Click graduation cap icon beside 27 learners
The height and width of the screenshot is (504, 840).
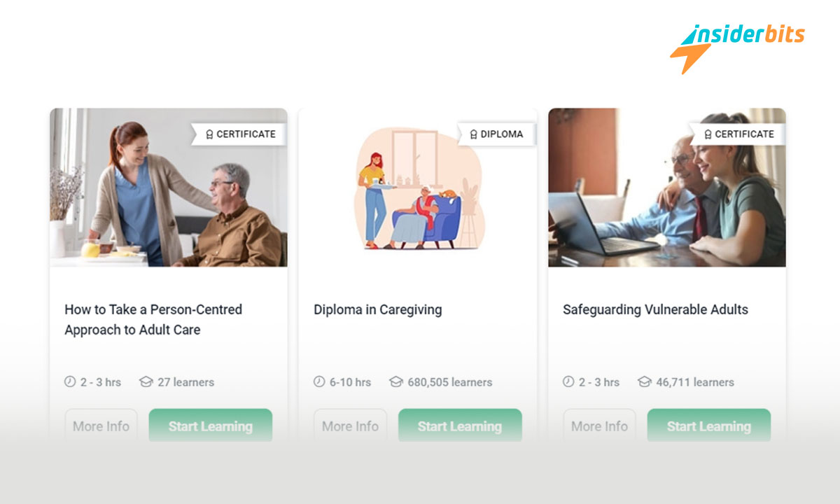[x=146, y=382]
